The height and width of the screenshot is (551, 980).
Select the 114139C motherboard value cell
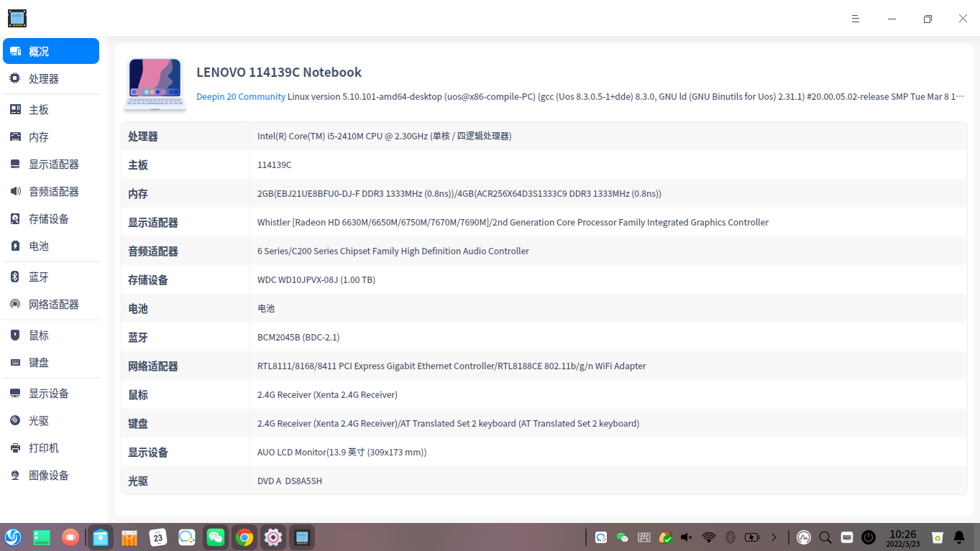[275, 165]
